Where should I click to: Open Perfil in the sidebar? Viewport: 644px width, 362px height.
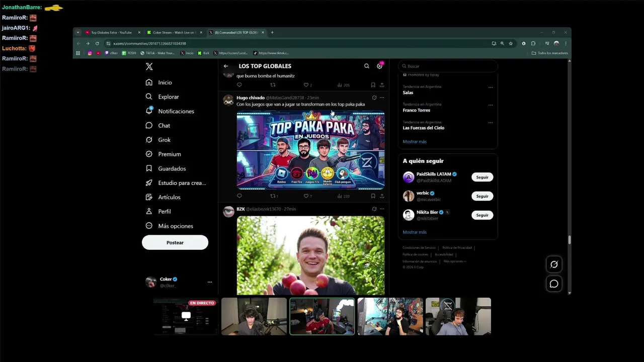158,212
